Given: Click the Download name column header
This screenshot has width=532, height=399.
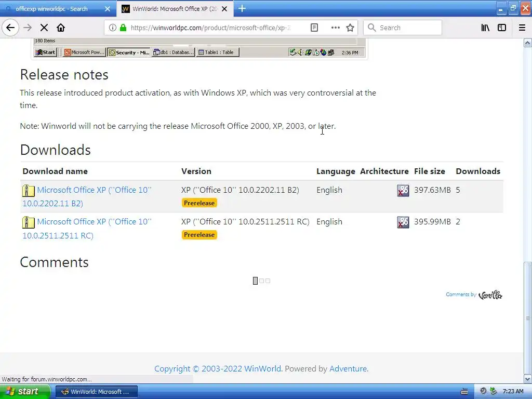Looking at the screenshot, I should (55, 171).
